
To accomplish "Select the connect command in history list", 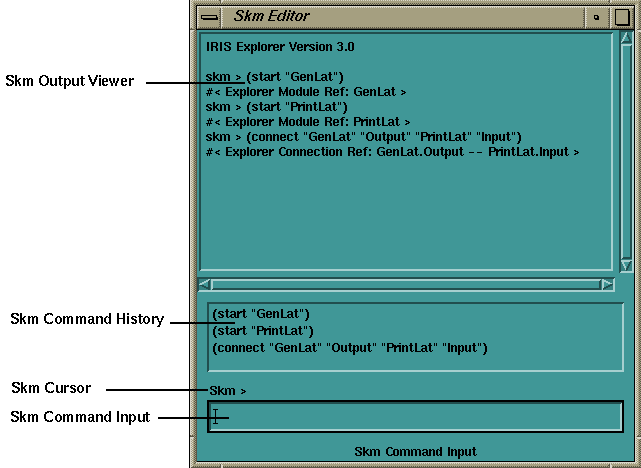I will point(349,348).
